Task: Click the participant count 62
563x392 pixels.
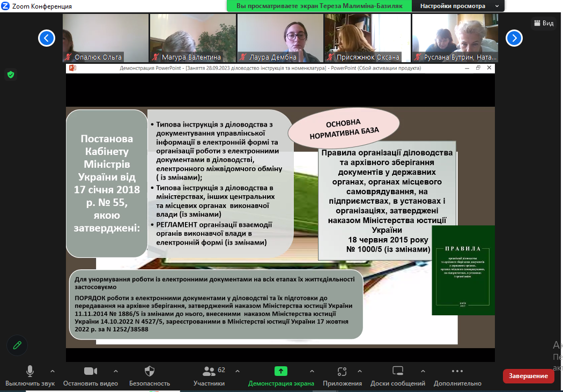Action: pyautogui.click(x=221, y=370)
